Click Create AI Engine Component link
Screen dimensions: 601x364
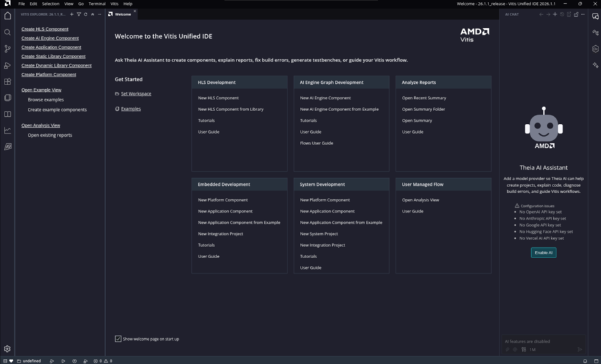pyautogui.click(x=50, y=38)
